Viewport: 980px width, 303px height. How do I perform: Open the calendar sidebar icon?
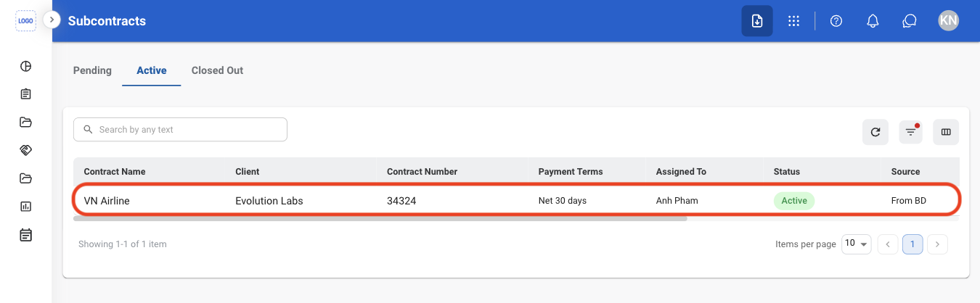coord(25,235)
